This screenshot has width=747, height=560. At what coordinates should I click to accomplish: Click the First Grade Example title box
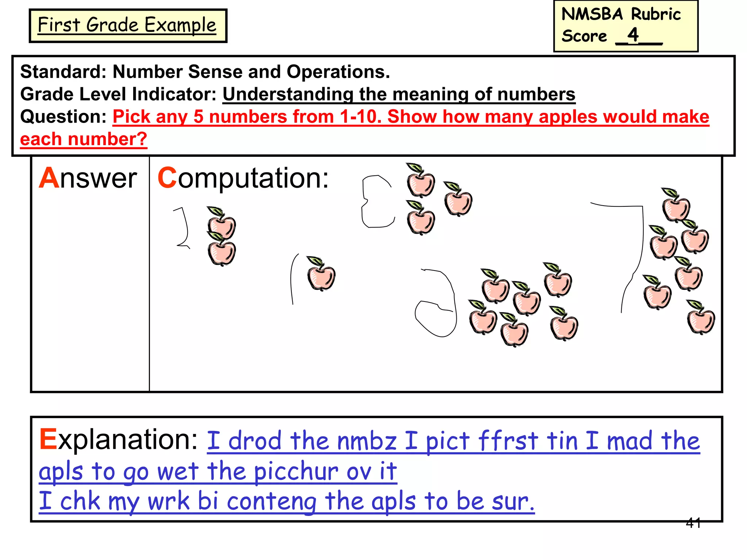click(x=128, y=26)
